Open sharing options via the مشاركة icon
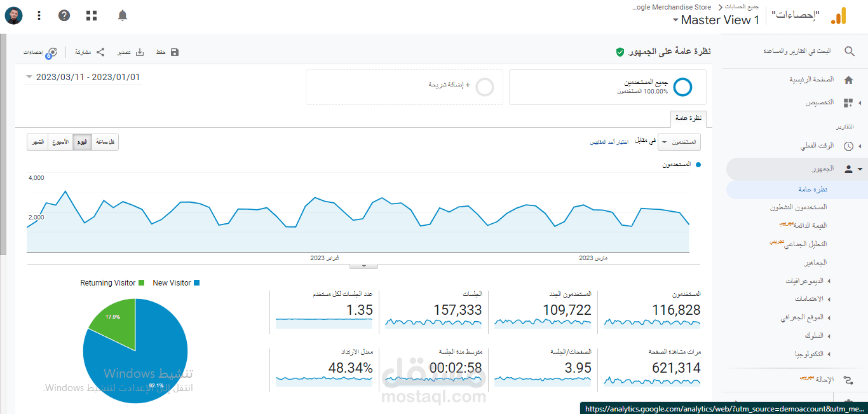 click(100, 52)
